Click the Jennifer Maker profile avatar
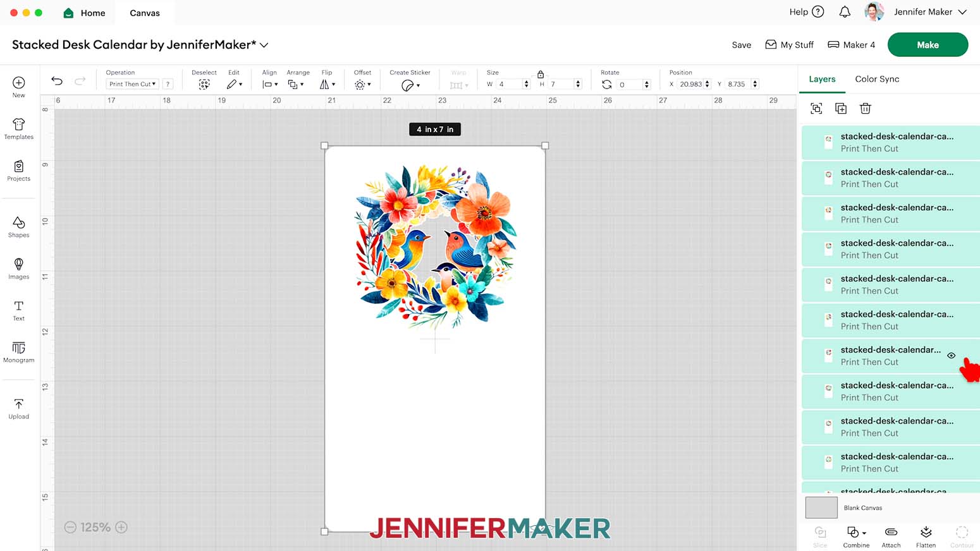Screen dimensions: 980x551 874,12
